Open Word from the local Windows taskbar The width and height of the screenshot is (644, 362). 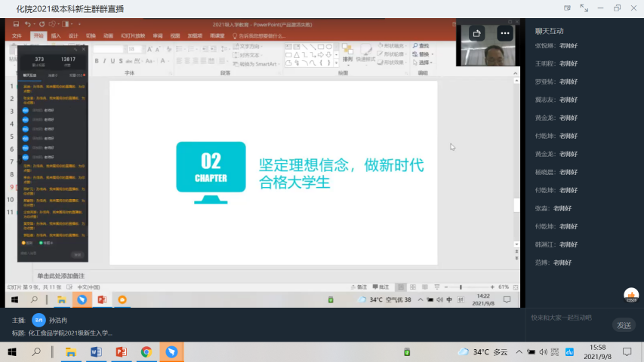pyautogui.click(x=96, y=352)
